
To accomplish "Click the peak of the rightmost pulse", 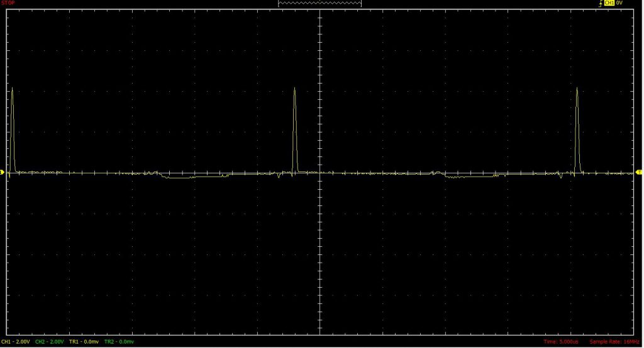I will click(577, 89).
